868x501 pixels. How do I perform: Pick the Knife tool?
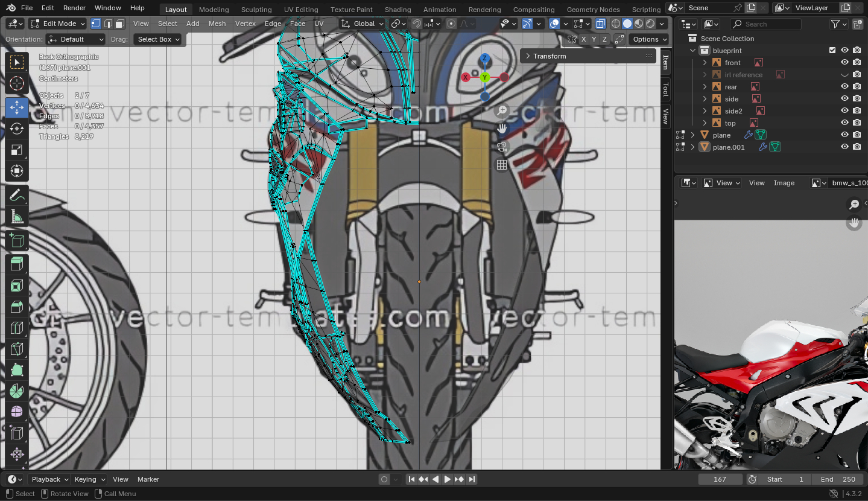(17, 348)
